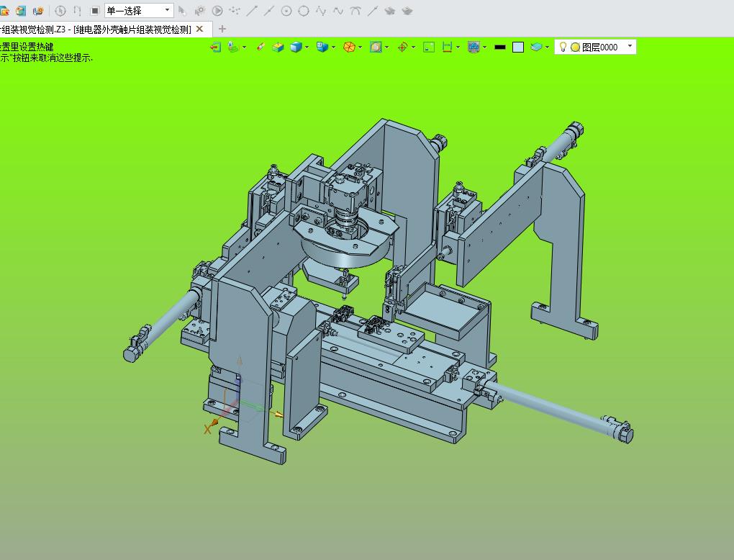The width and height of the screenshot is (734, 560).
Task: Click the zoom magnifier view icon
Action: 376,47
